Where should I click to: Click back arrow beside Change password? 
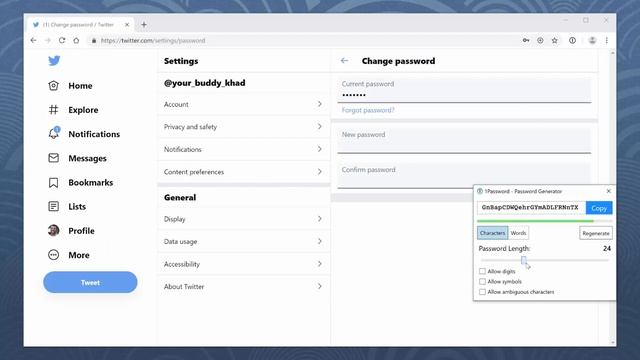pos(344,61)
